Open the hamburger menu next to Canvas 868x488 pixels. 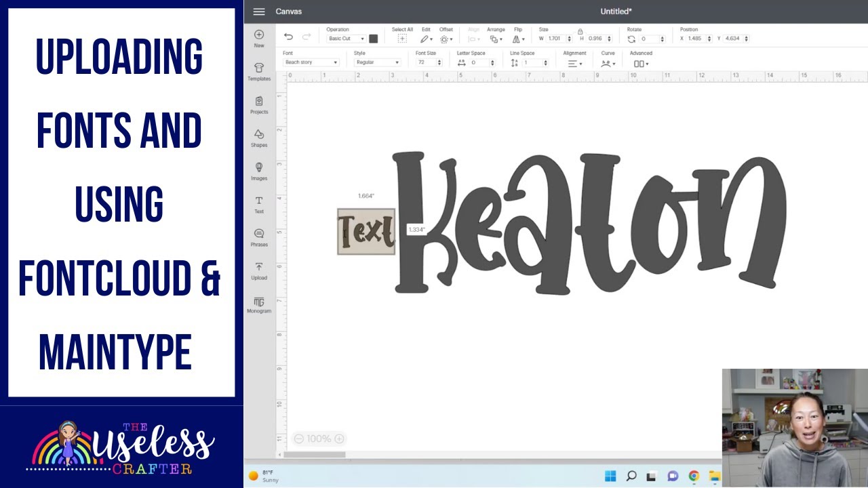(259, 12)
